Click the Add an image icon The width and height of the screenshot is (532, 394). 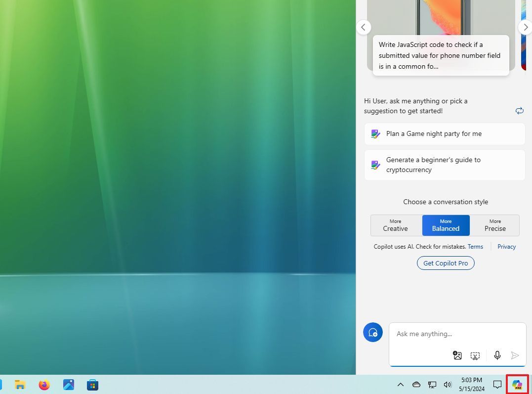point(457,355)
